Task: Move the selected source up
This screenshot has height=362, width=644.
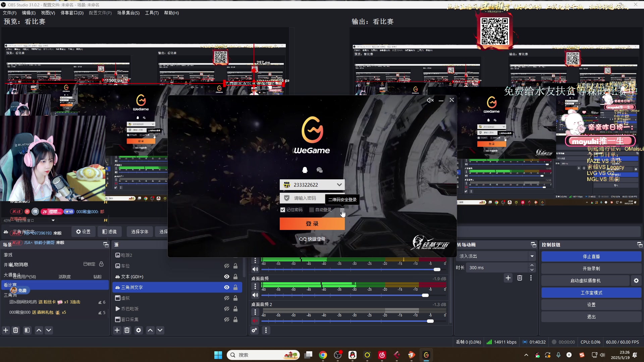Action: click(x=150, y=330)
